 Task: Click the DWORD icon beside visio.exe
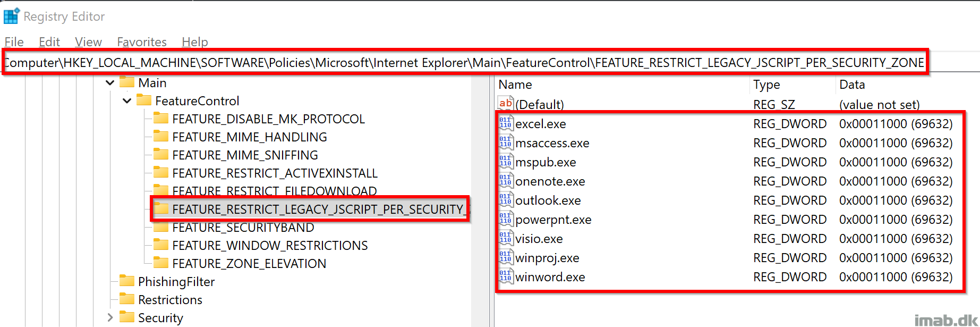tap(506, 238)
